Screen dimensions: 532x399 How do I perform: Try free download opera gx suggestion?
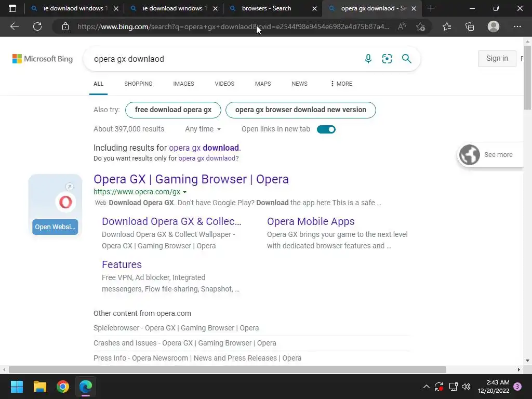[x=173, y=110]
